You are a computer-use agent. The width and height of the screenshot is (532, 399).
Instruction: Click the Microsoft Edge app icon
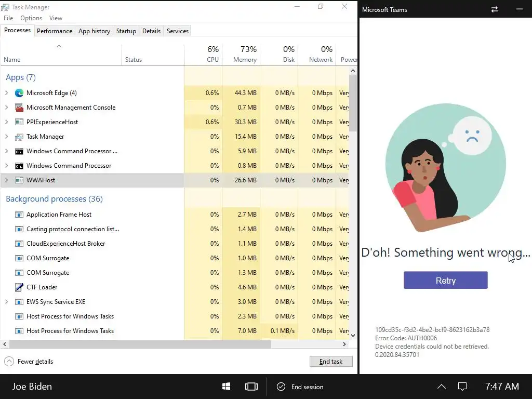tap(19, 93)
